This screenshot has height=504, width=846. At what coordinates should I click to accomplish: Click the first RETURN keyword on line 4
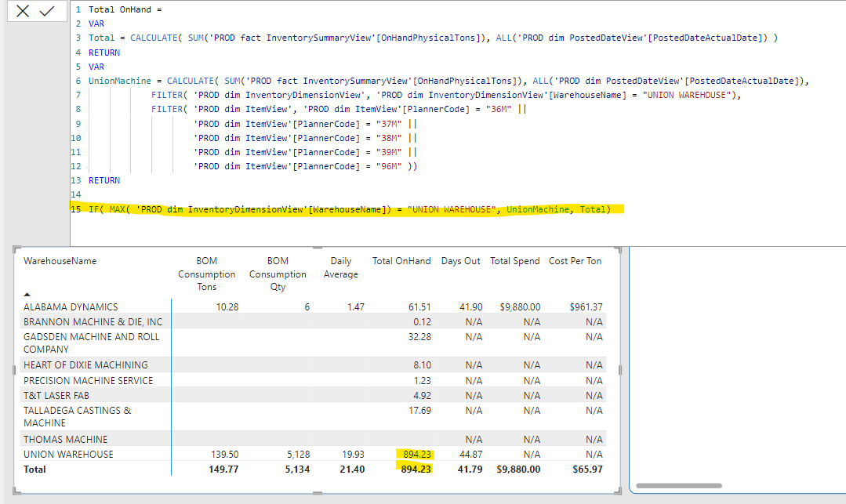pos(104,53)
